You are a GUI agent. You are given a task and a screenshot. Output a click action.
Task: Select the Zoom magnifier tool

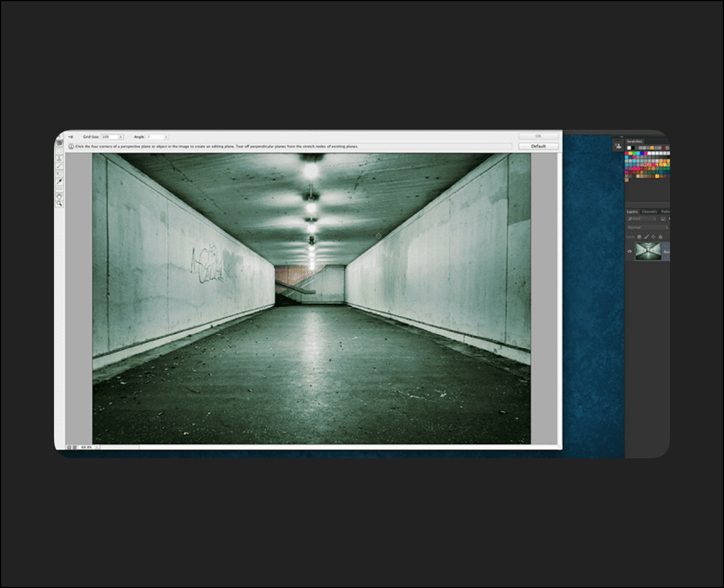point(59,203)
